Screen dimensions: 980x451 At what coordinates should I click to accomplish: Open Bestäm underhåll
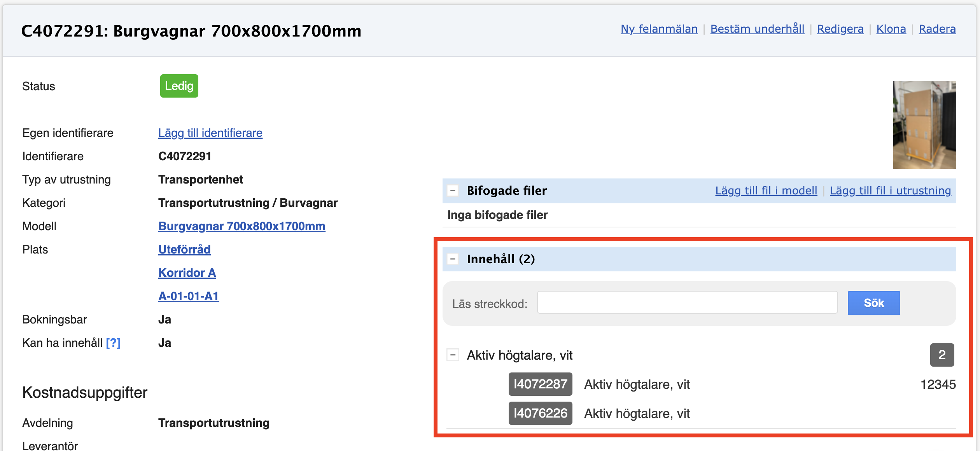click(757, 29)
